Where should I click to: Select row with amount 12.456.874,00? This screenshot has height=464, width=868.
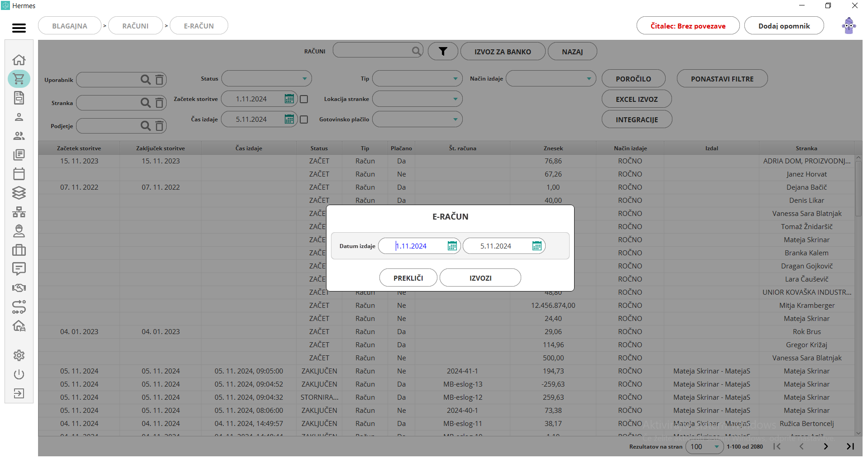pos(446,305)
